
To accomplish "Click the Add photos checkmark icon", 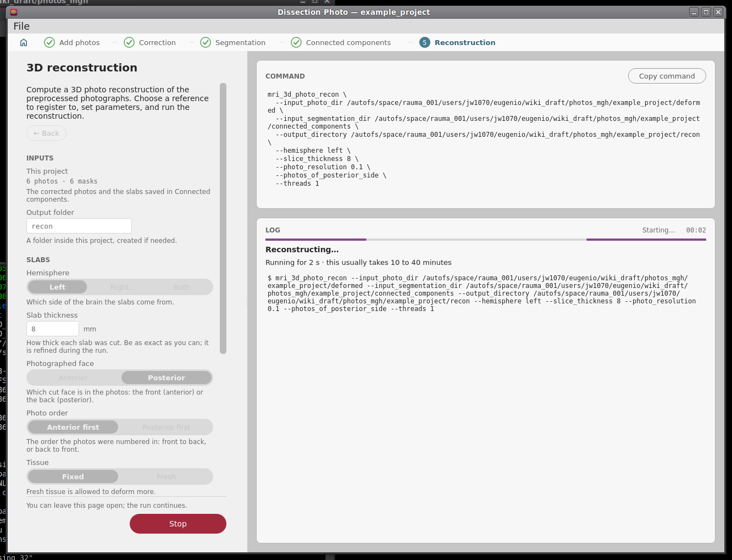I will [x=49, y=42].
